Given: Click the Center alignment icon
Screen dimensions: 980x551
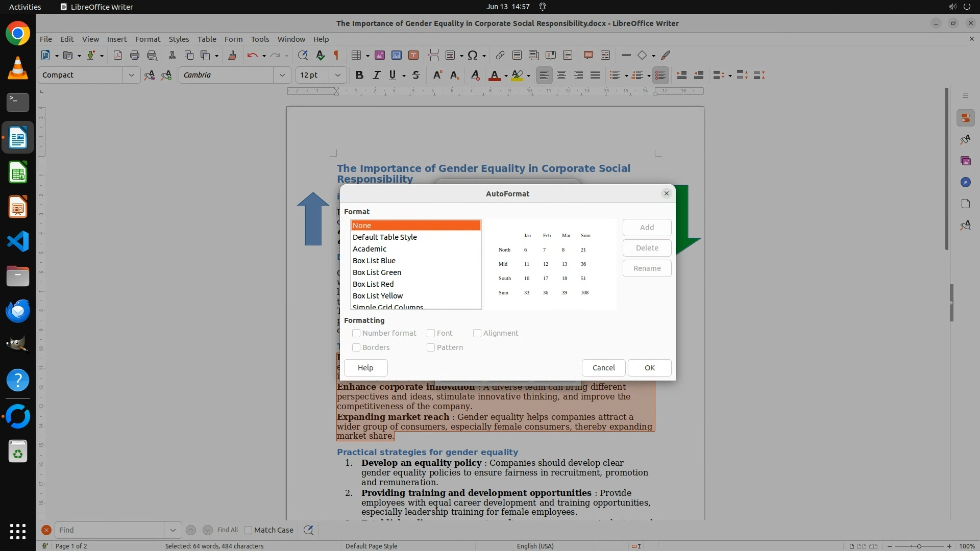Looking at the screenshot, I should click(561, 75).
